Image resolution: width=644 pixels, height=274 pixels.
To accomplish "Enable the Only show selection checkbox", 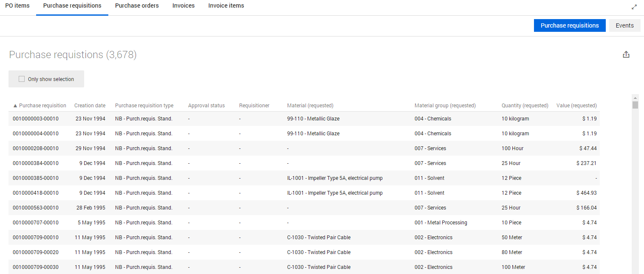I will pos(22,79).
